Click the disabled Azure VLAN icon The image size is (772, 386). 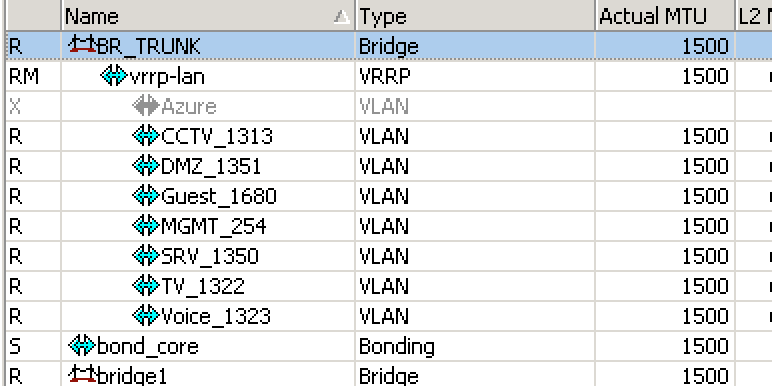[x=146, y=106]
